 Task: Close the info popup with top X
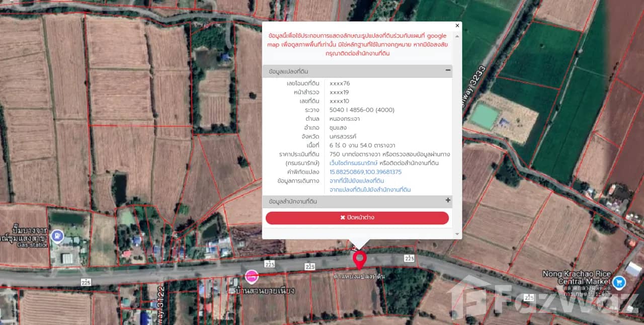457,25
